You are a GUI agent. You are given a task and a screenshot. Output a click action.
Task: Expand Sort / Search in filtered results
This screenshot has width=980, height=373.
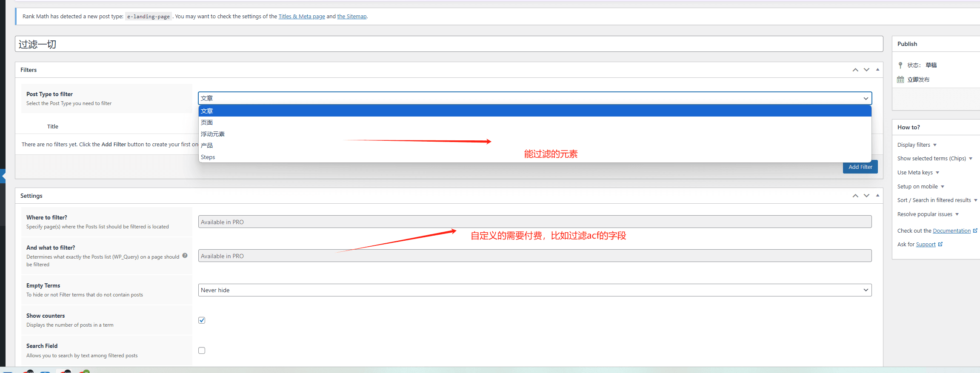(937, 200)
